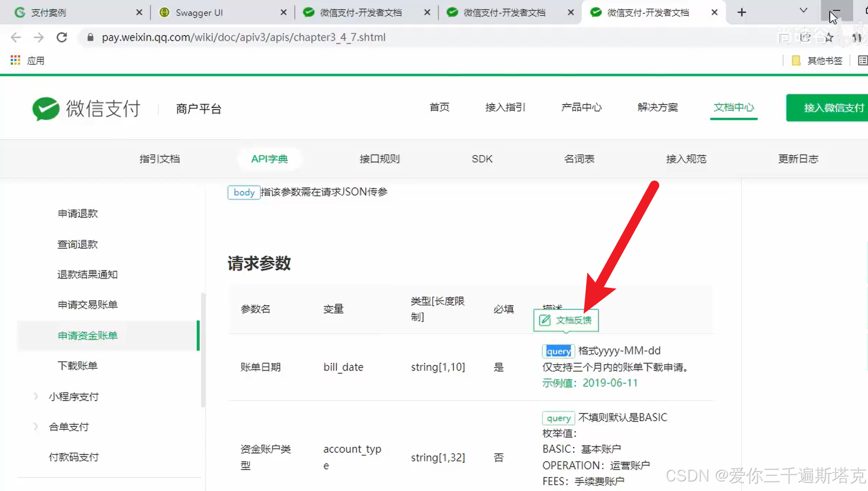Click the 应用 bookmarks shortcut label
This screenshot has width=868, height=491.
(36, 60)
